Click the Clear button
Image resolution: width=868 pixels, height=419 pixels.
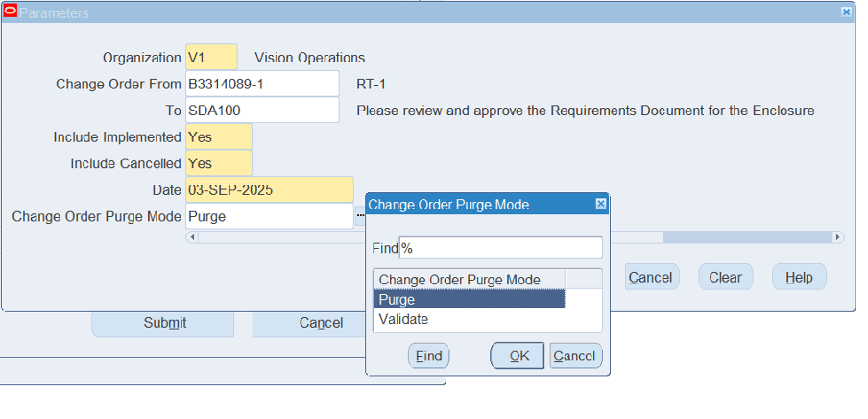[725, 277]
